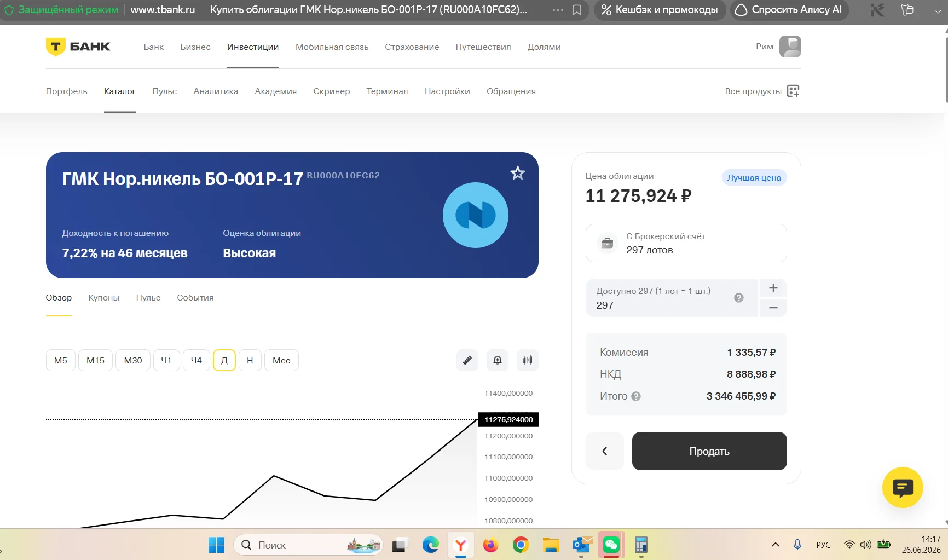The width and height of the screenshot is (948, 560).
Task: Open the profile avatar icon
Action: [x=790, y=47]
